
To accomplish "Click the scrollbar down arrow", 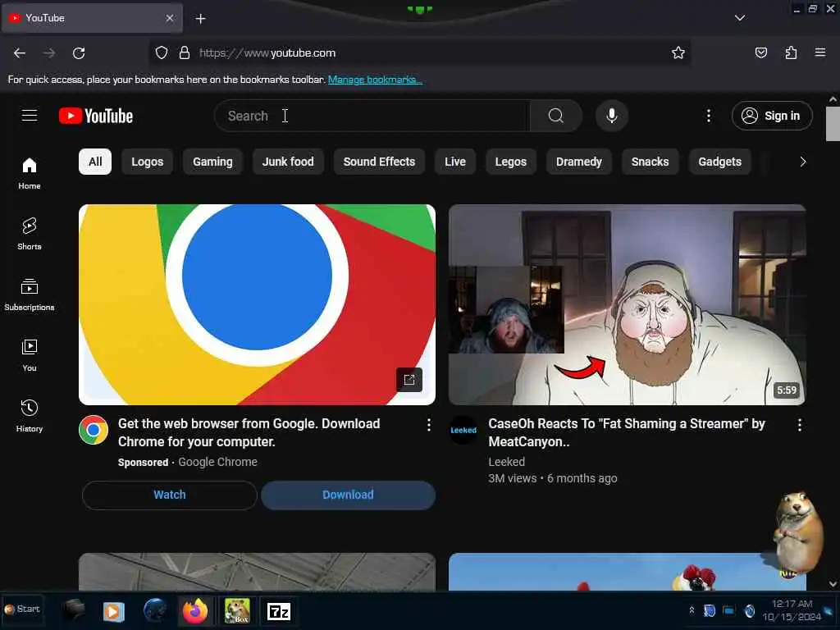I will pos(833,584).
